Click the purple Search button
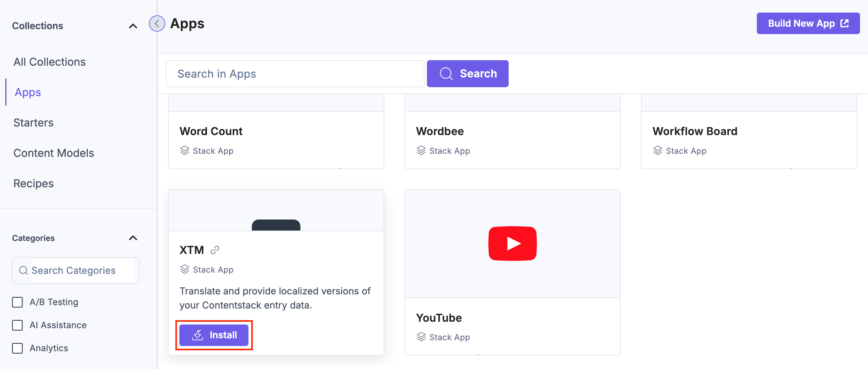The image size is (868, 369). tap(467, 74)
